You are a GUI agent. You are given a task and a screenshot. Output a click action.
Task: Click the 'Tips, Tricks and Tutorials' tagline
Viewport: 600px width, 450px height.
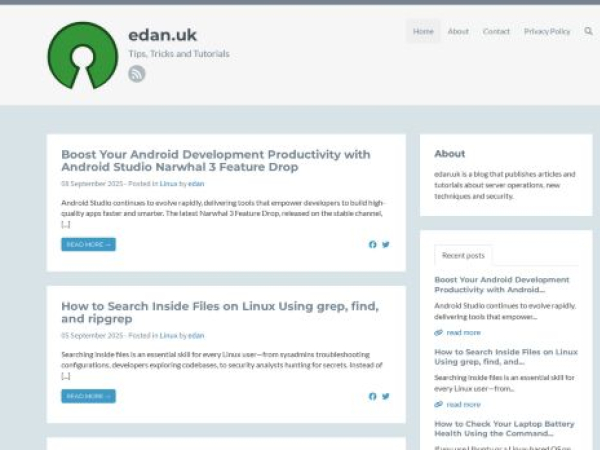179,54
